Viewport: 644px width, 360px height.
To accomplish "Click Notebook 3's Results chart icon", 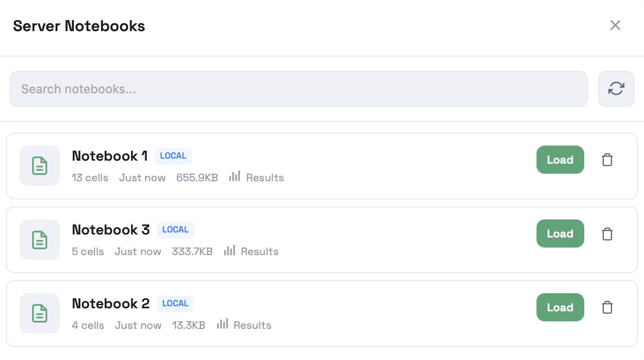I will tap(230, 250).
